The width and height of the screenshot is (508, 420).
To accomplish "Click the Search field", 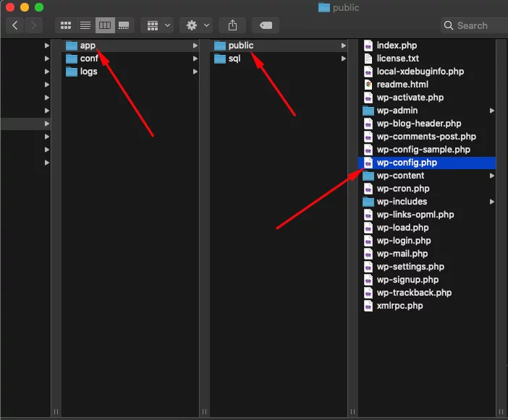I will 474,25.
